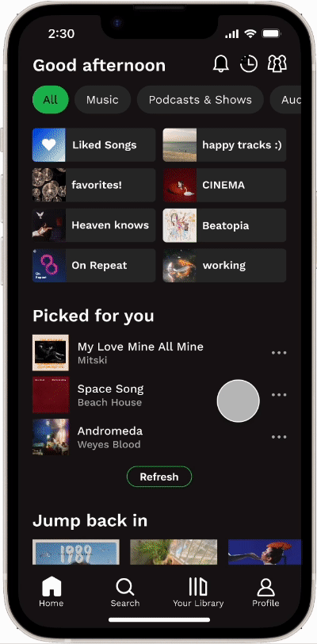Open more options for Space Song
The image size is (317, 644).
click(x=279, y=395)
